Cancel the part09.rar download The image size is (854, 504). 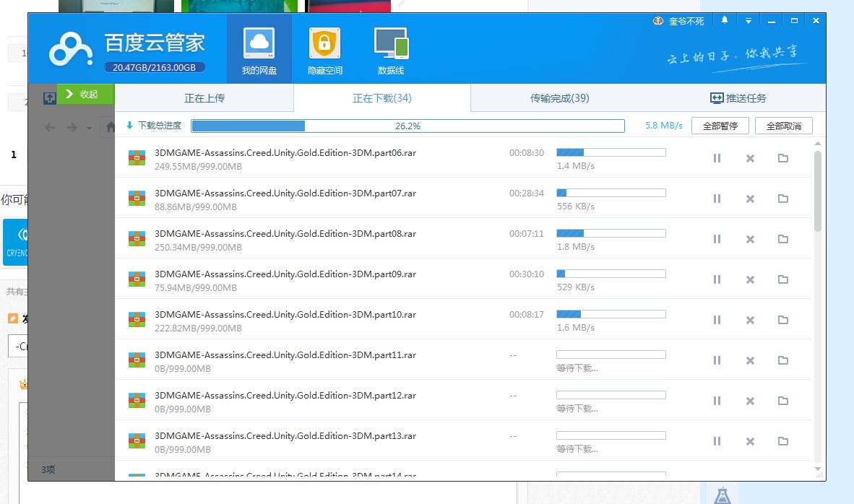(750, 279)
